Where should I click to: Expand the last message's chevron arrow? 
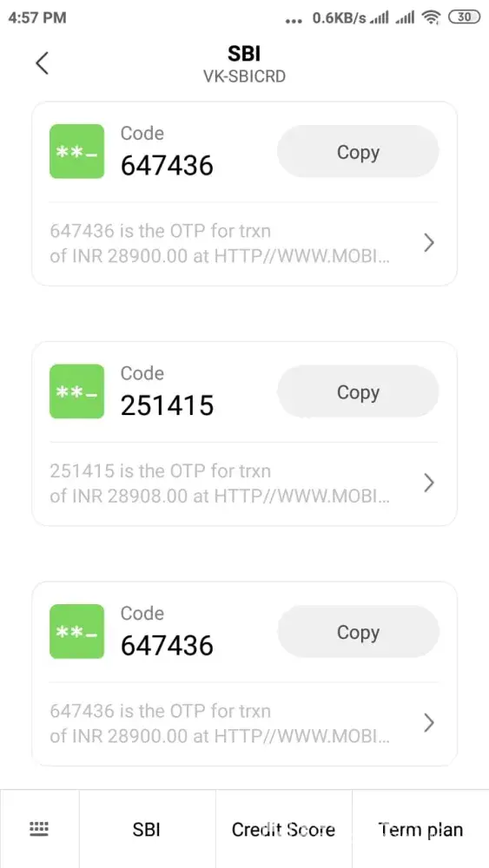[429, 723]
